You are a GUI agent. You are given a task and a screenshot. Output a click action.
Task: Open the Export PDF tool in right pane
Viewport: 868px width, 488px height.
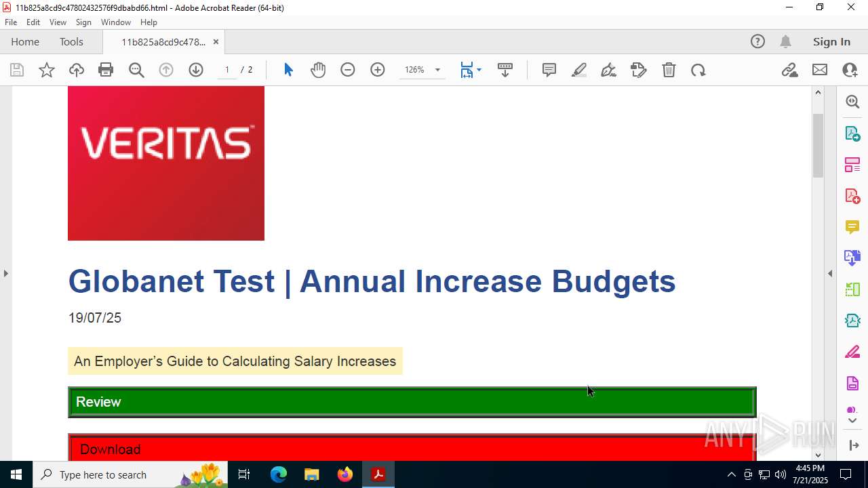tap(852, 134)
